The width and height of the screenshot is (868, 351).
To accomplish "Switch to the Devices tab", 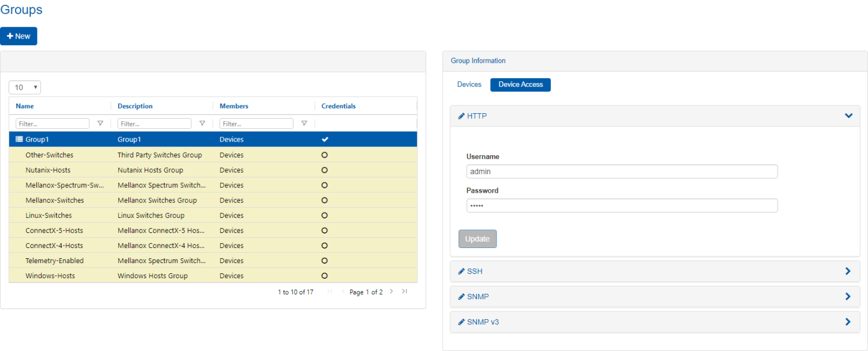I will click(x=469, y=85).
